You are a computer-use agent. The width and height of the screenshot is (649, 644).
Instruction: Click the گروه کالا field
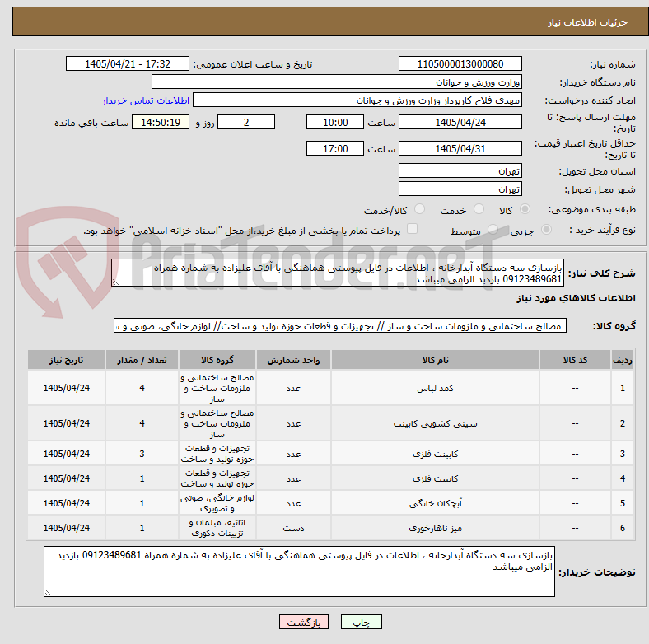coord(340,326)
